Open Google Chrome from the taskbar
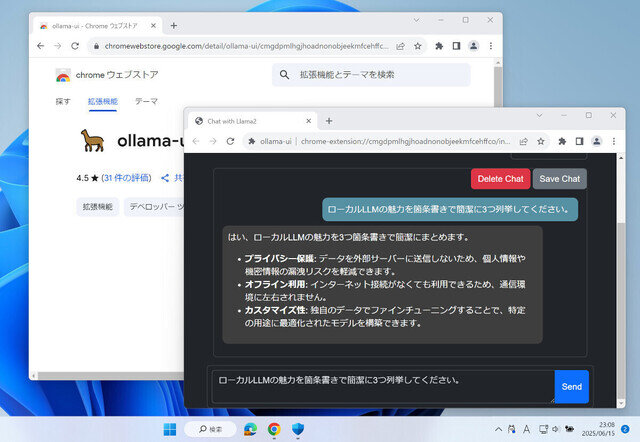The image size is (640, 442). click(x=274, y=429)
